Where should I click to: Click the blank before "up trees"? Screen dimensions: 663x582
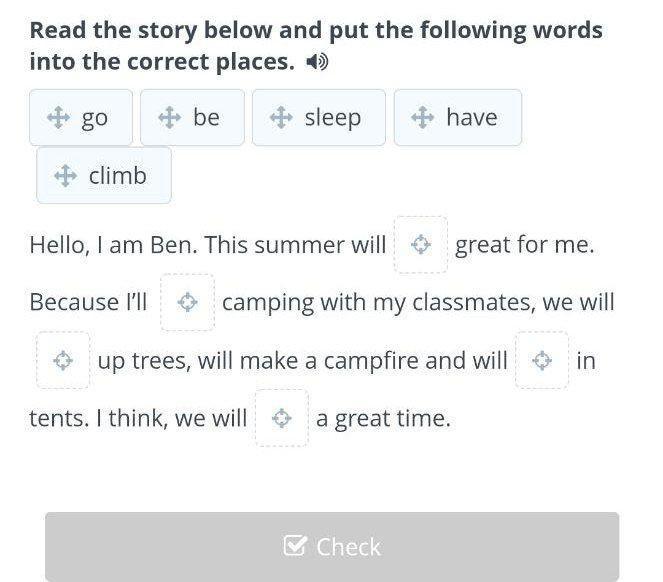tap(63, 361)
